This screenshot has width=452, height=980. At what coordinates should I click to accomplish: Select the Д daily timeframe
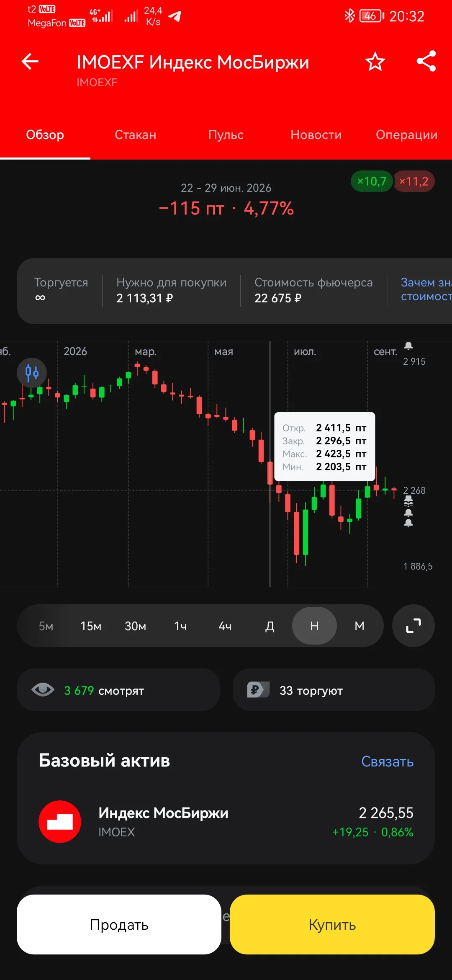(270, 626)
